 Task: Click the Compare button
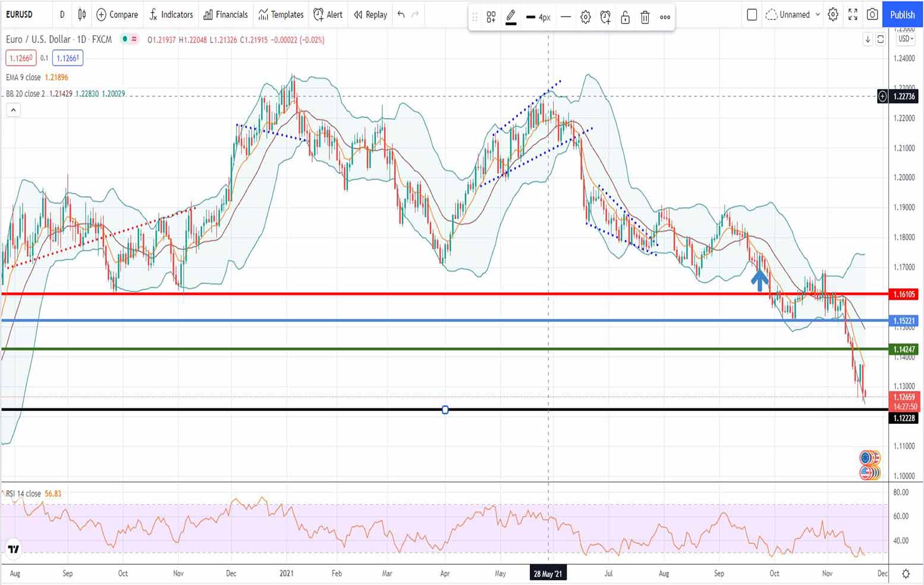click(117, 14)
